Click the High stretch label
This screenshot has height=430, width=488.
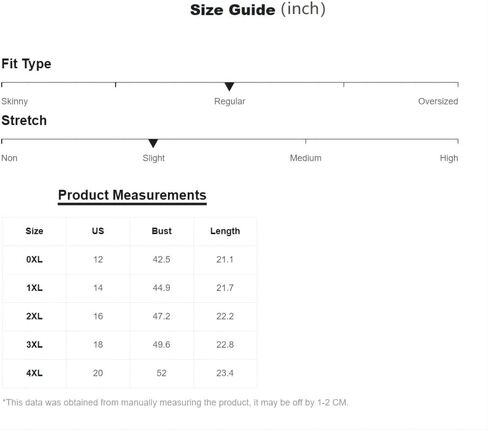coord(449,158)
